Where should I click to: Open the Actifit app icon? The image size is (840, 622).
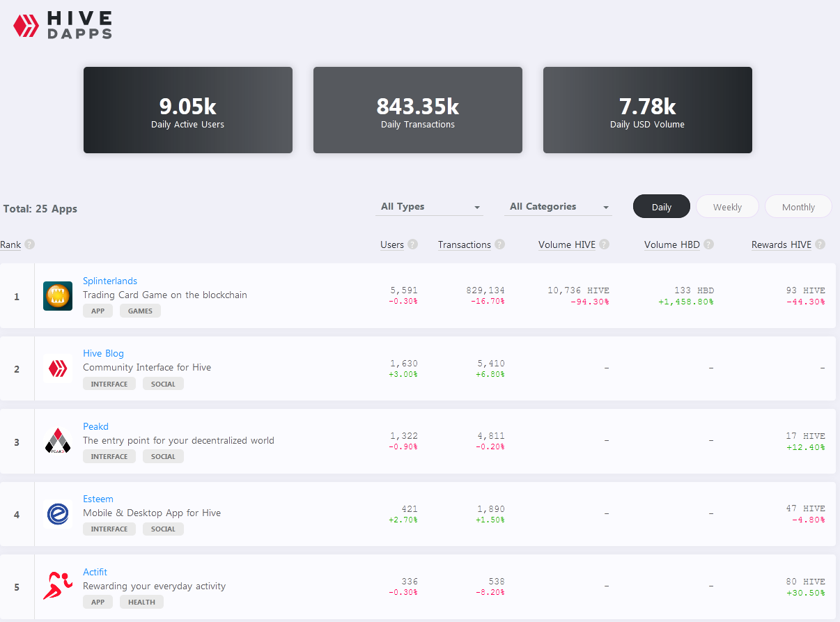point(58,586)
